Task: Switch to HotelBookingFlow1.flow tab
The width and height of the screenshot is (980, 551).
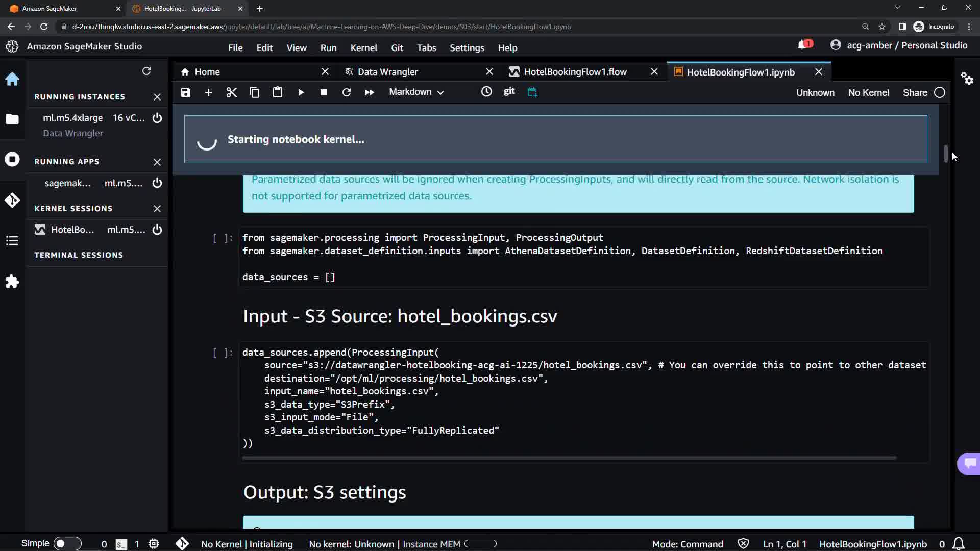Action: [x=575, y=72]
